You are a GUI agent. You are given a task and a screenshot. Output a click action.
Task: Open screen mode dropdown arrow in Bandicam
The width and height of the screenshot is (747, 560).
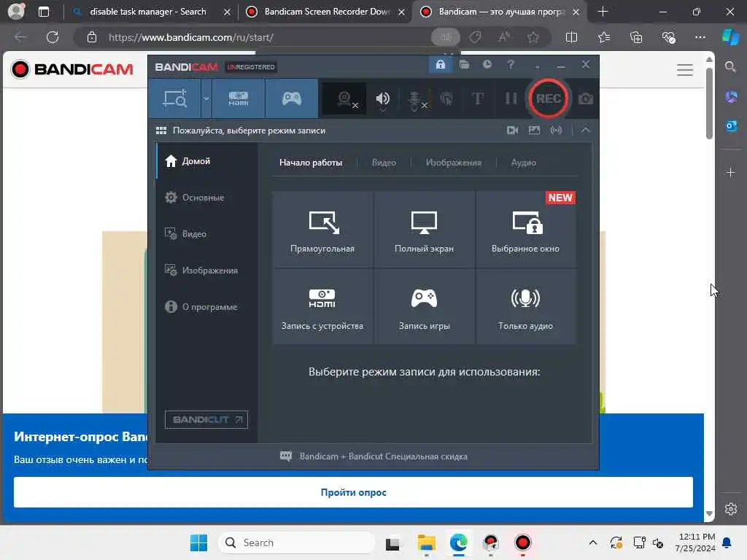pos(206,98)
